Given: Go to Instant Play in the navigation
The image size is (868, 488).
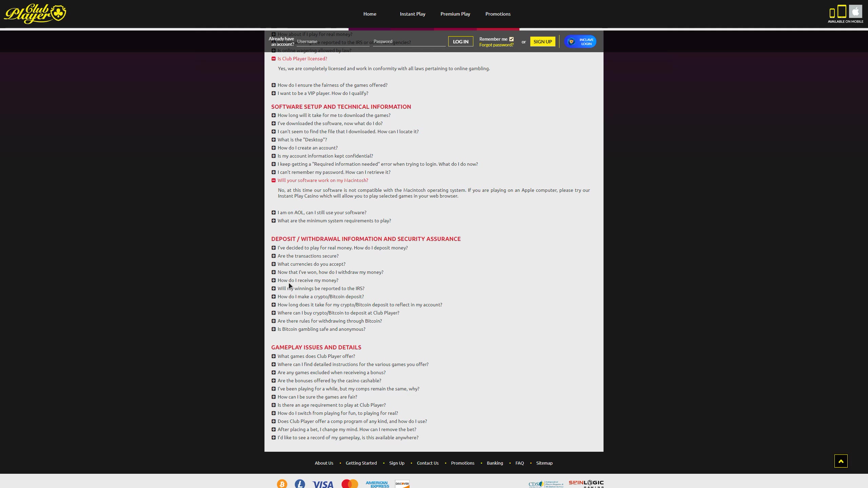Looking at the screenshot, I should tap(412, 14).
